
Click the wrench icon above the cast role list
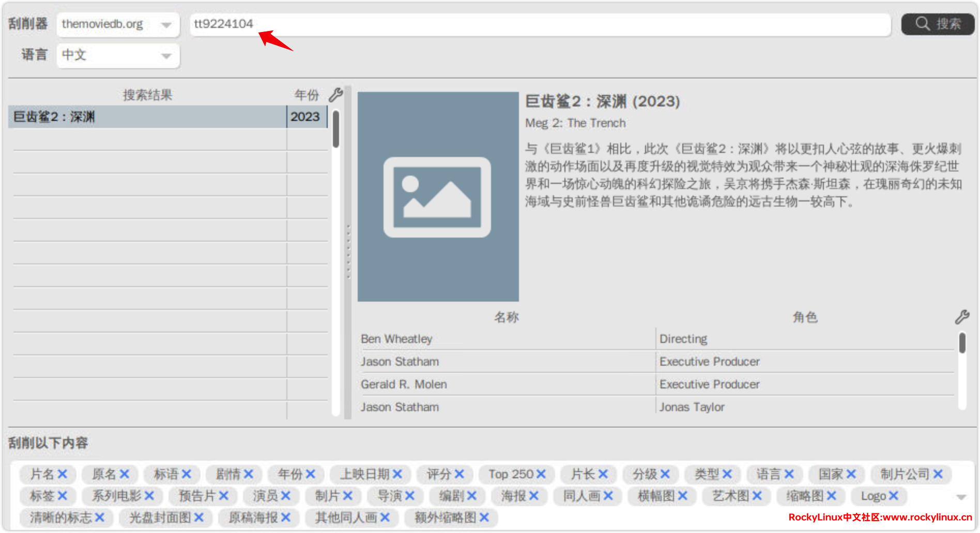tap(961, 317)
